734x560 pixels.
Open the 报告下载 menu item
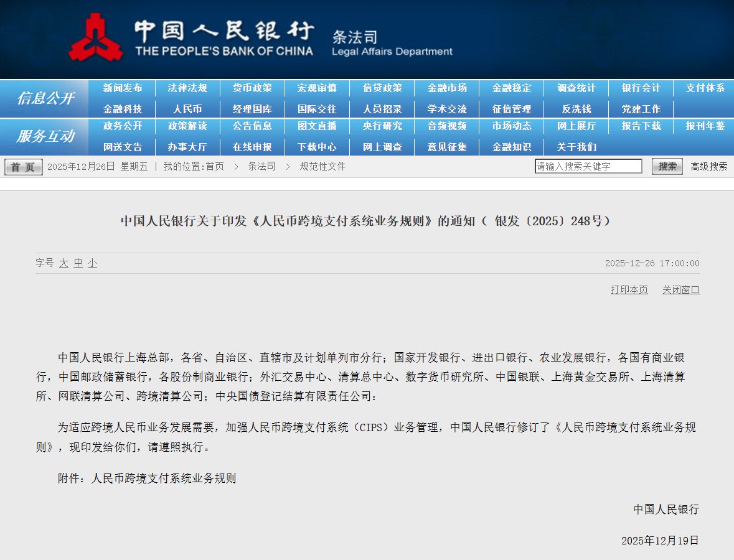(x=641, y=126)
